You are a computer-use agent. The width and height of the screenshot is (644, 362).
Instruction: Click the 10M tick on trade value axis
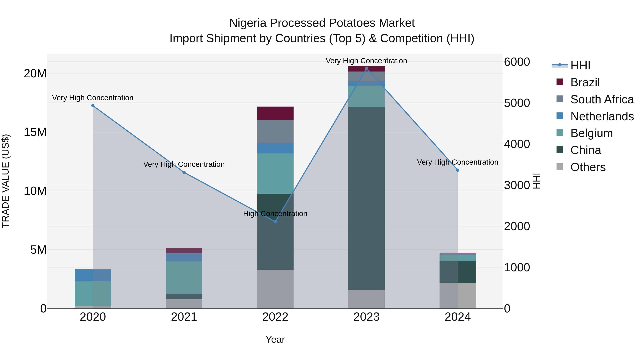35,191
